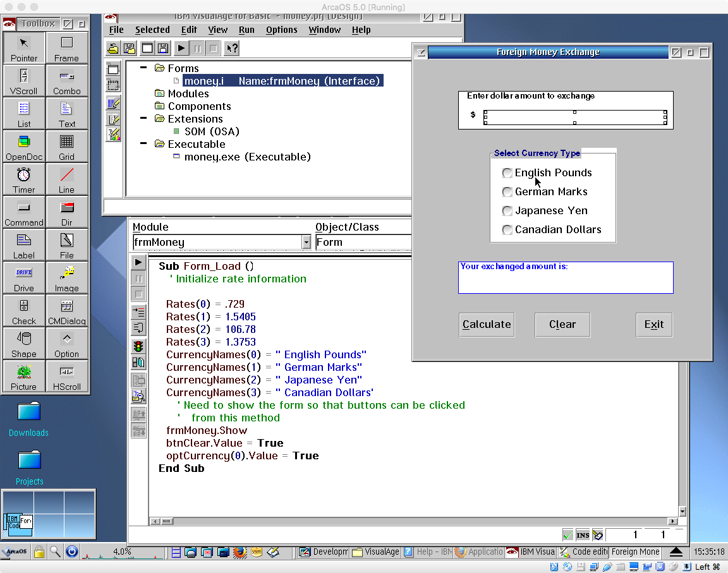Select the Dir list tool
The width and height of the screenshot is (728, 573).
(x=67, y=212)
